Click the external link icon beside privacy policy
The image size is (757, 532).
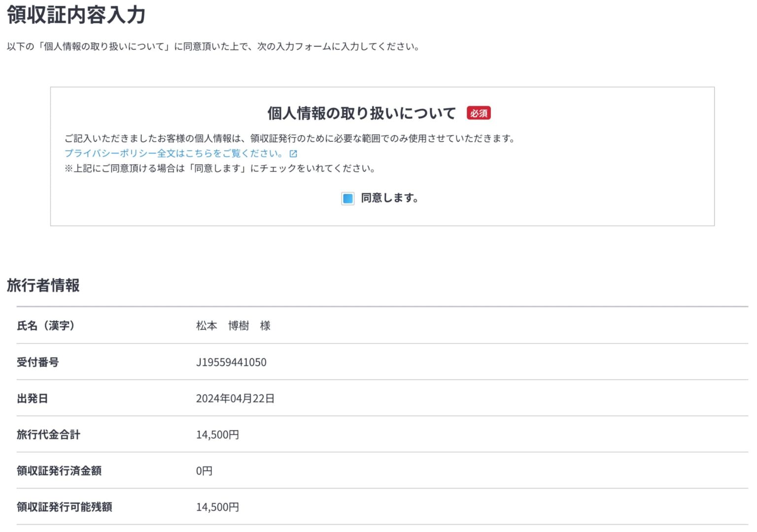(x=293, y=153)
